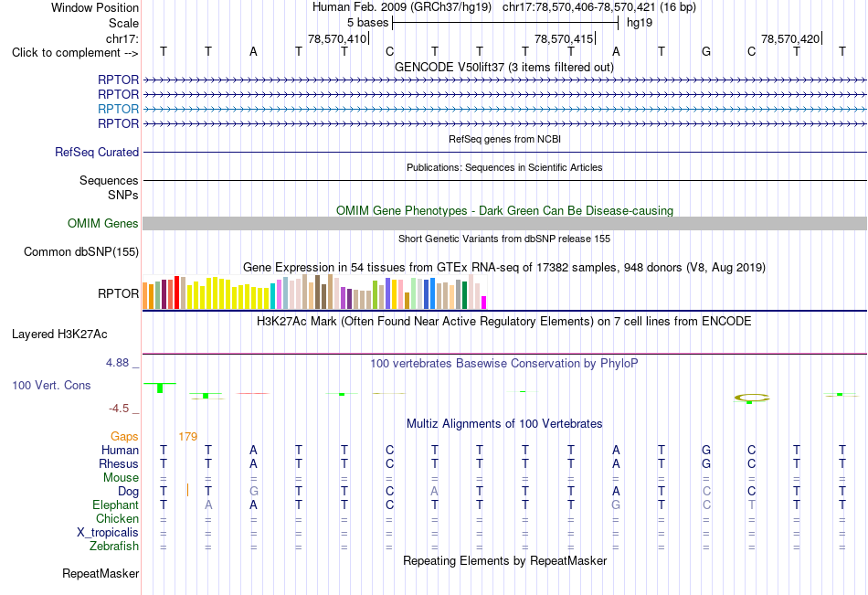Click the G base in the complement row
Screen dimensions: 868x595
click(x=705, y=51)
